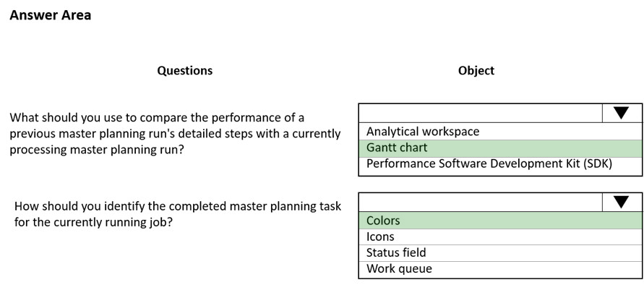Open first Object dropdown arrow
The image size is (644, 285).
622,113
